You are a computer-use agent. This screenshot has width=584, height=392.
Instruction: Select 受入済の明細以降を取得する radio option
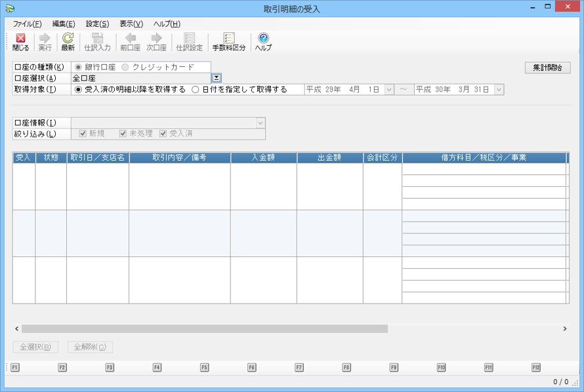click(79, 90)
